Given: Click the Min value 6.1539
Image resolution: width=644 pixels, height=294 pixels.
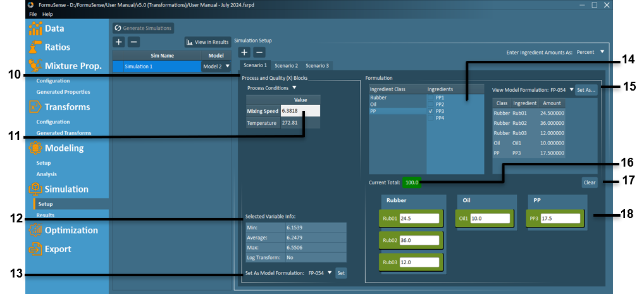Looking at the screenshot, I should (314, 227).
